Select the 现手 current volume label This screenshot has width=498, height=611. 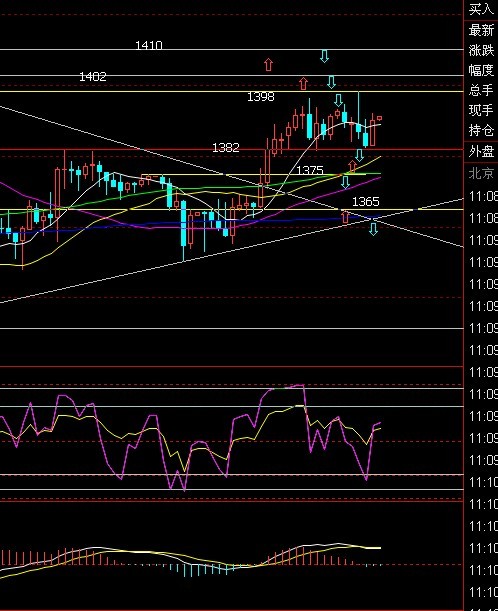[481, 110]
